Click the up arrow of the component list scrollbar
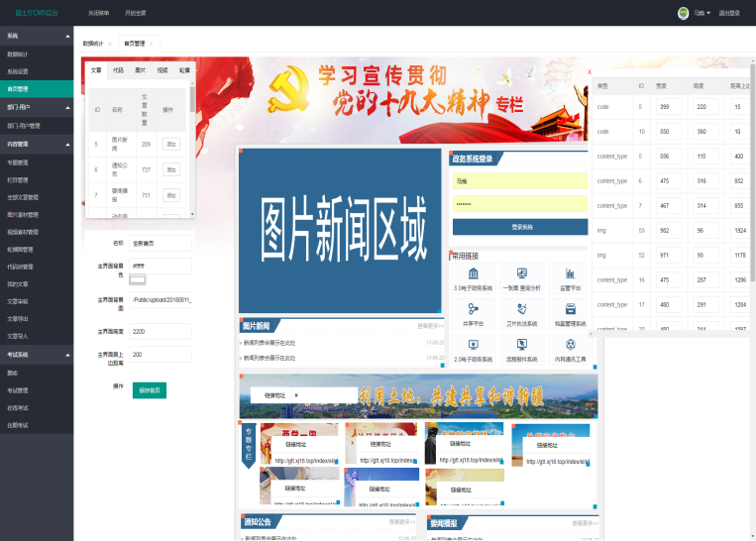Image resolution: width=756 pixels, height=541 pixels. pos(192,83)
